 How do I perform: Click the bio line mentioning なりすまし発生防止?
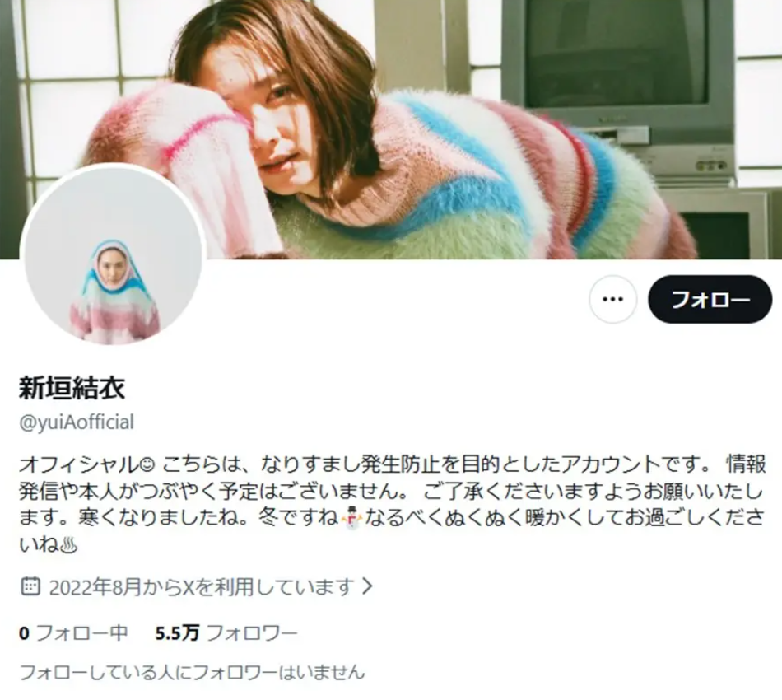point(392,464)
